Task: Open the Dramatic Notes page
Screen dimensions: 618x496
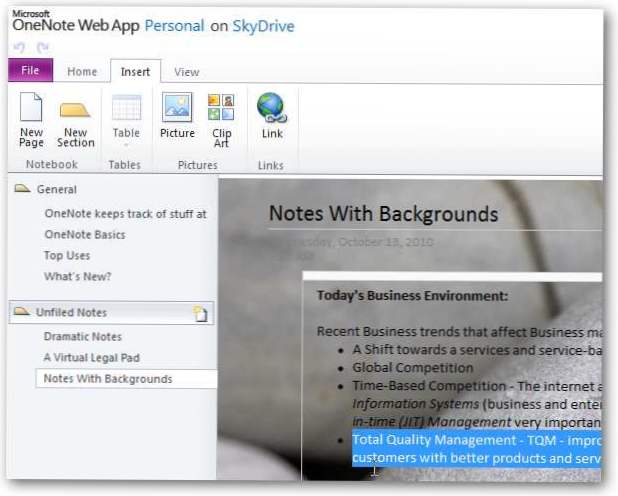Action: click(x=82, y=337)
